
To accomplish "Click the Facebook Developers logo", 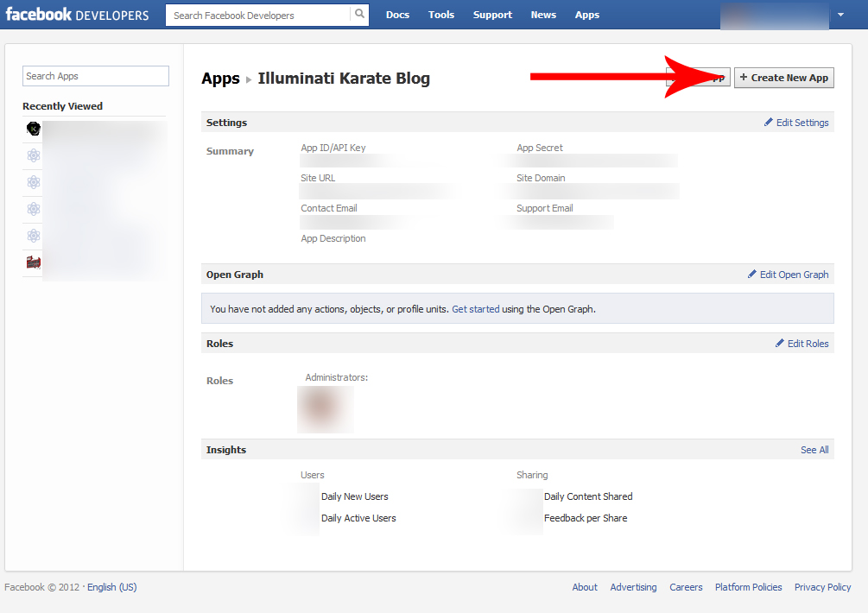I will [x=77, y=15].
